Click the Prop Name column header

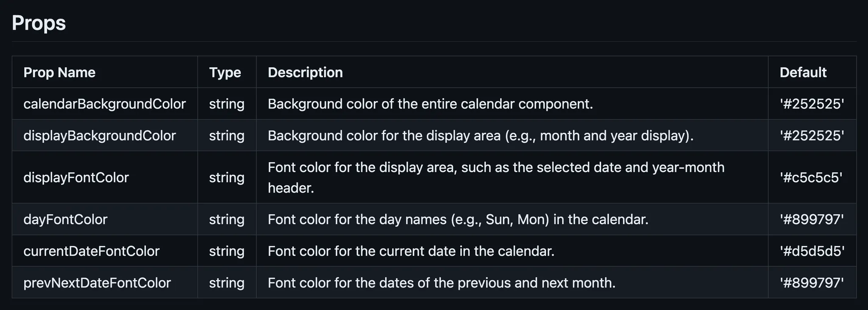(59, 72)
